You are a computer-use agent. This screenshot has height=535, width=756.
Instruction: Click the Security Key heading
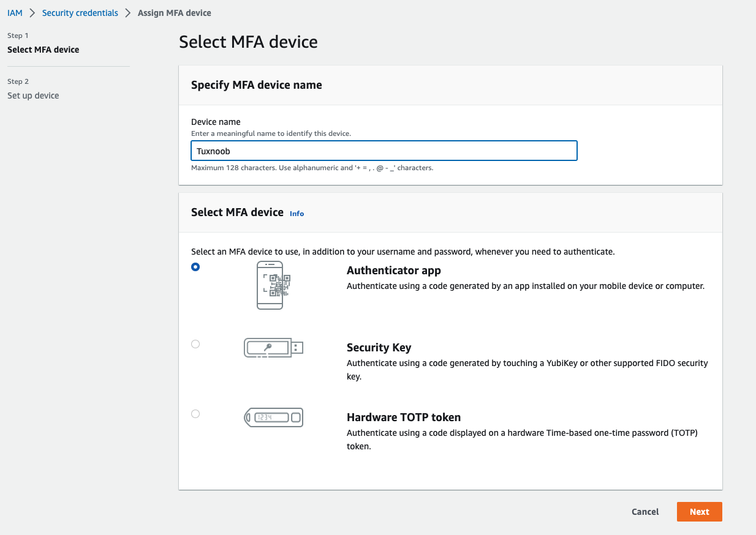pos(379,348)
